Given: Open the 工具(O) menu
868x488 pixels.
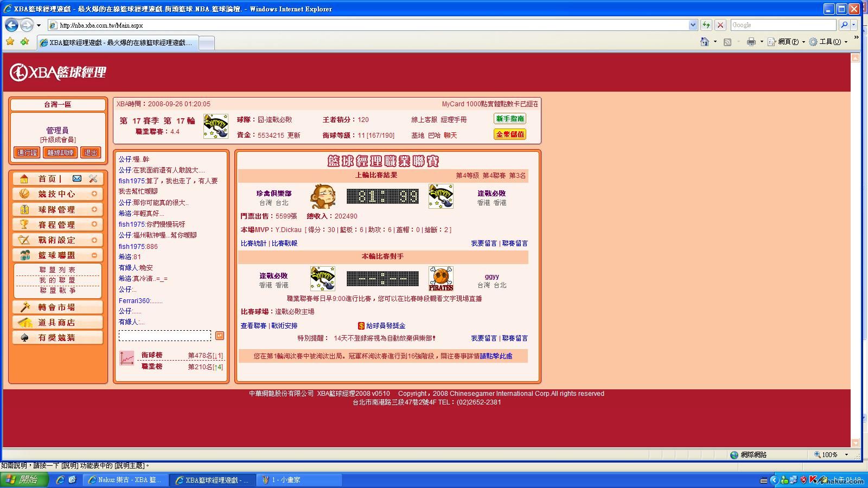Looking at the screenshot, I should click(x=828, y=42).
